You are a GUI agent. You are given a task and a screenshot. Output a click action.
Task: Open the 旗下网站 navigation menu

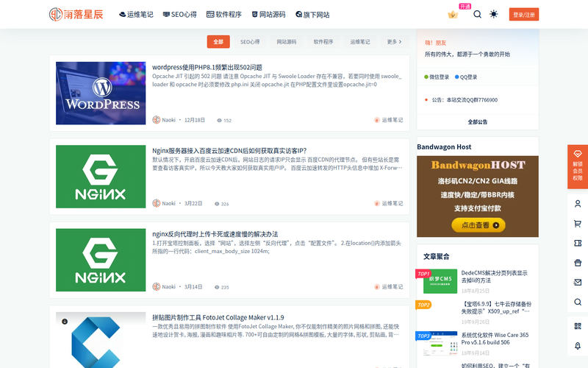[312, 14]
